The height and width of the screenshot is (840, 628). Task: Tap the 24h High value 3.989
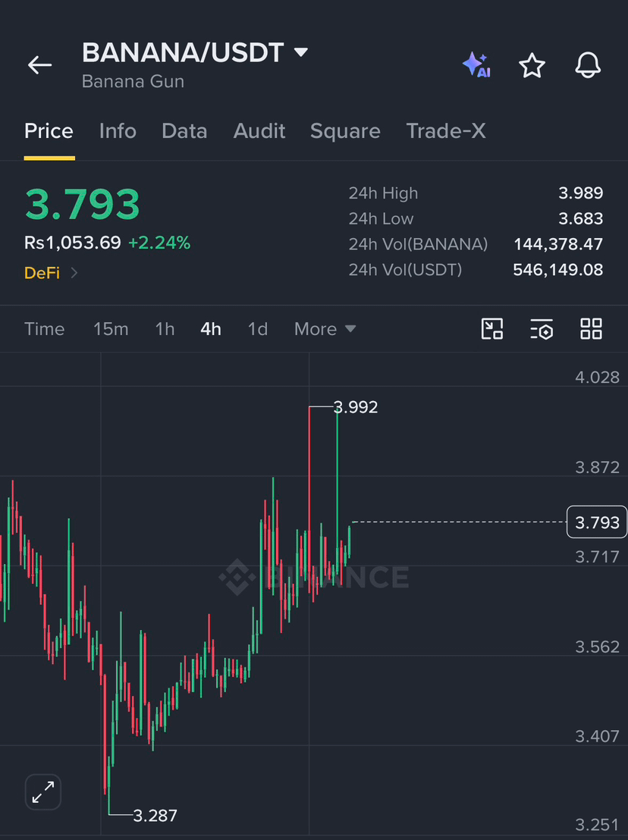(x=581, y=193)
